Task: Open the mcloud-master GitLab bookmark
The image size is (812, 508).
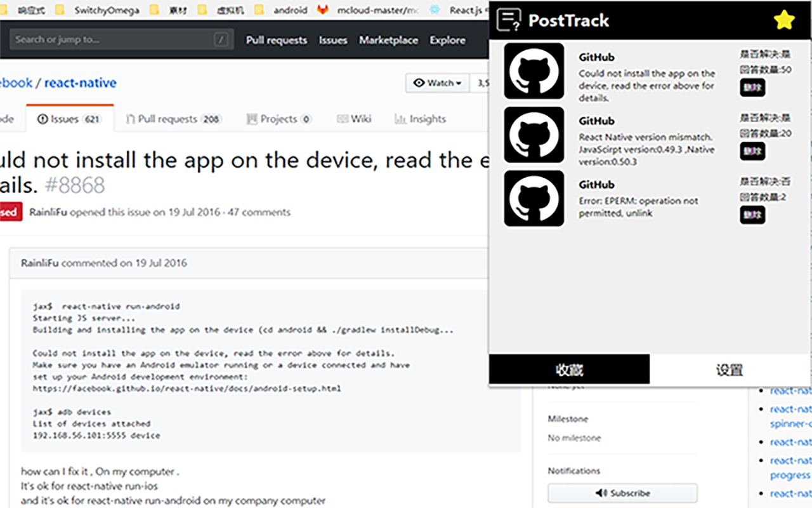Action: 369,10
